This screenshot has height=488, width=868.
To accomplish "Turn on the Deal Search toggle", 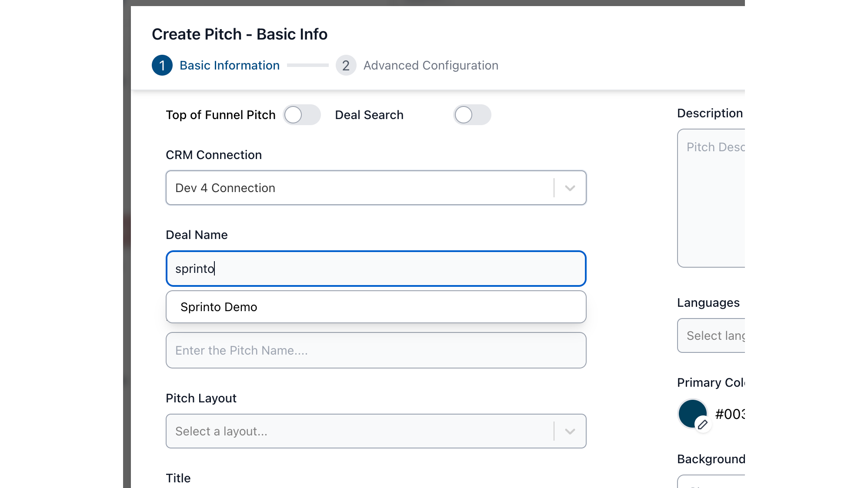I will 472,115.
